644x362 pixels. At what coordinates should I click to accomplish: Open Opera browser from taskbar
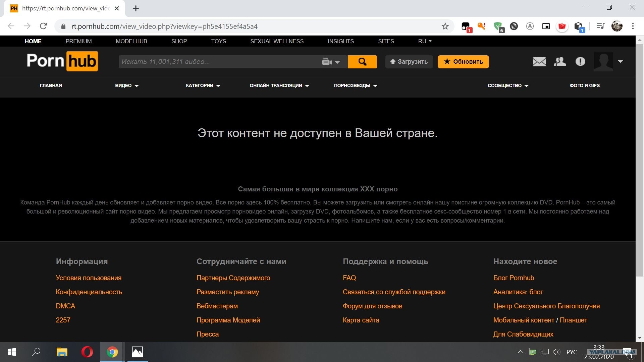pos(87,352)
